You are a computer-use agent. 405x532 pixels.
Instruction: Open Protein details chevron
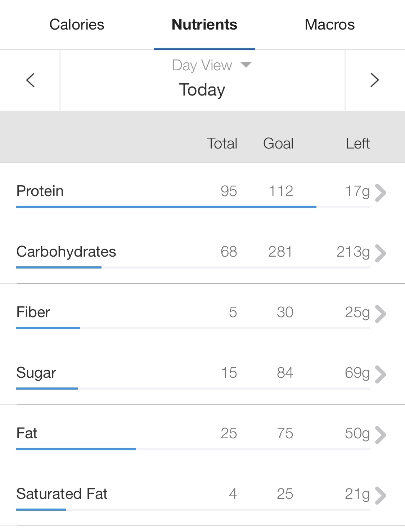(x=380, y=192)
